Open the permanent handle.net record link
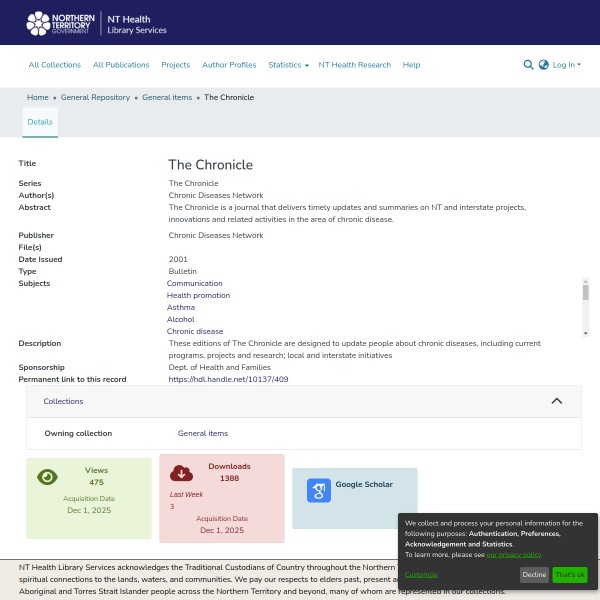The image size is (600, 600). tap(228, 380)
